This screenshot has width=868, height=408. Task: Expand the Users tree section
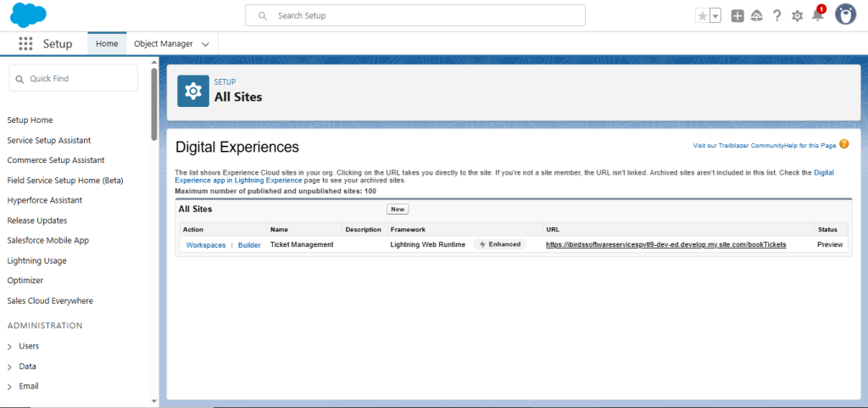10,346
